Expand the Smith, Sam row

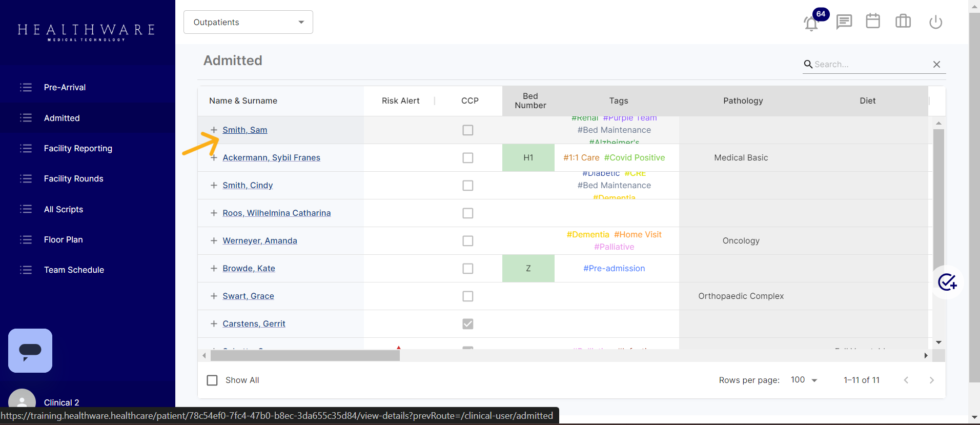click(x=214, y=130)
